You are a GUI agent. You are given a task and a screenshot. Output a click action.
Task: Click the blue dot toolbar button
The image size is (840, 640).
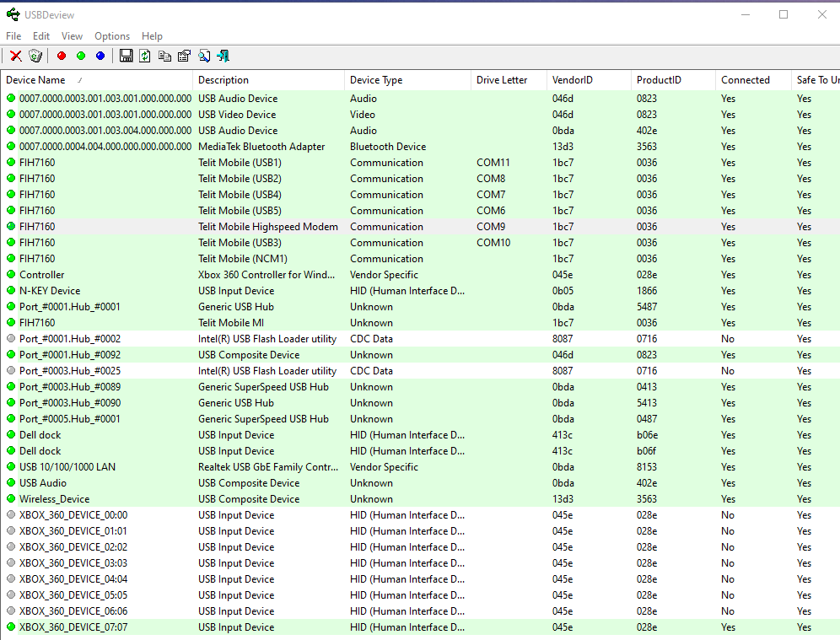pyautogui.click(x=100, y=56)
